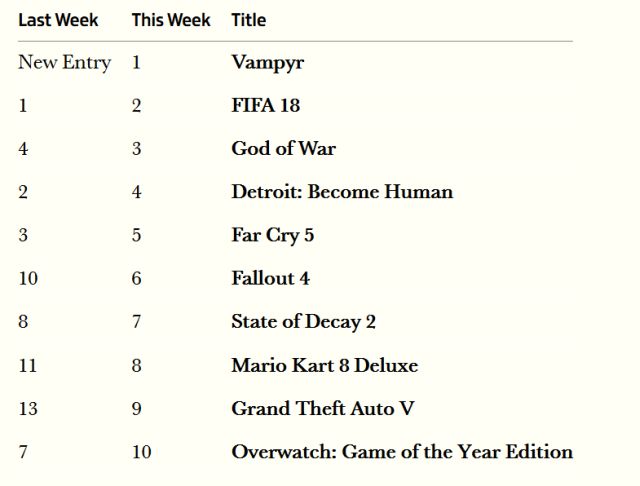The width and height of the screenshot is (640, 486).
Task: Select the FIFA 18 title
Action: (x=265, y=105)
